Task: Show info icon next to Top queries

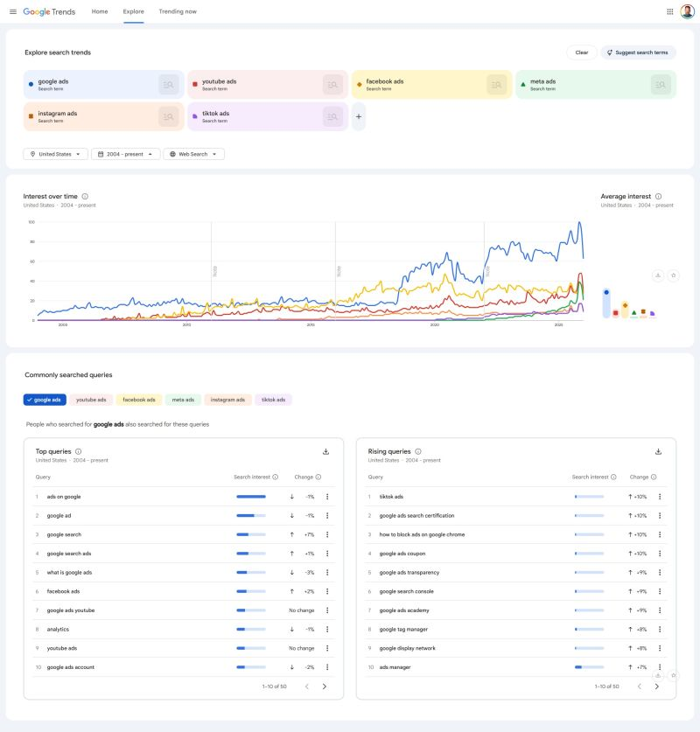Action: coord(79,451)
